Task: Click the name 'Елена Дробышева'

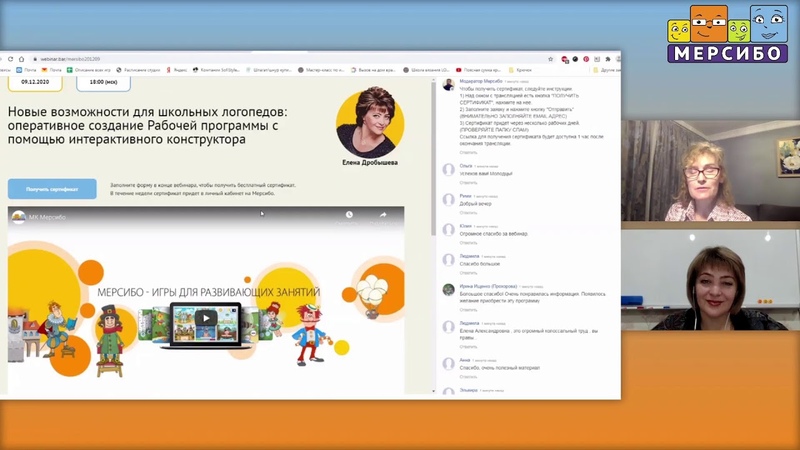Action: coord(370,163)
